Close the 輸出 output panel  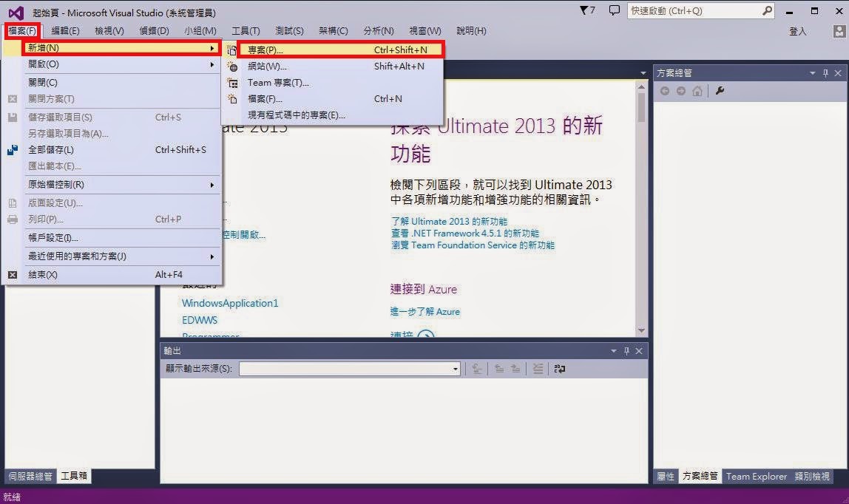[x=639, y=351]
